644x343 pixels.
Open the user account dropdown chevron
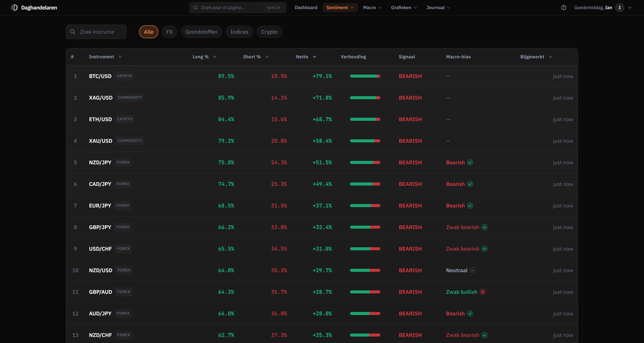630,8
